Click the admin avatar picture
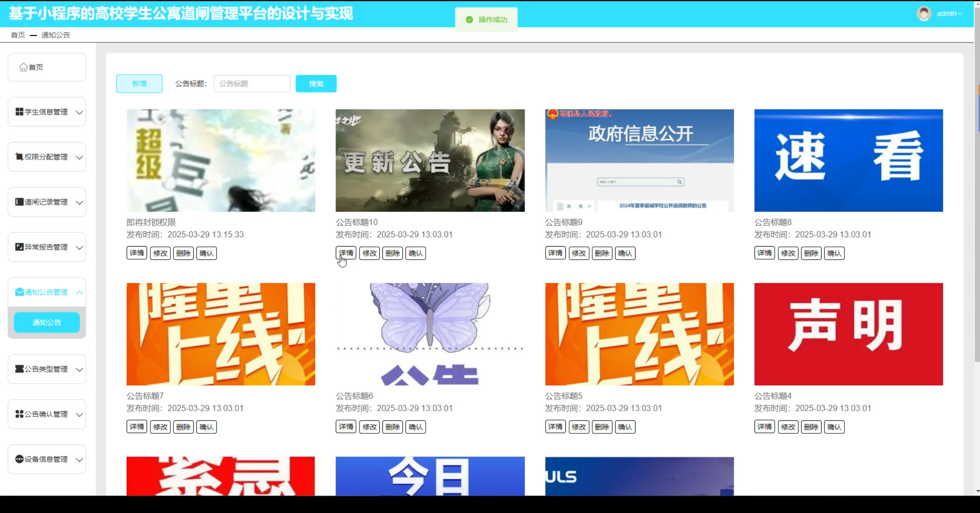This screenshot has width=980, height=513. point(924,14)
